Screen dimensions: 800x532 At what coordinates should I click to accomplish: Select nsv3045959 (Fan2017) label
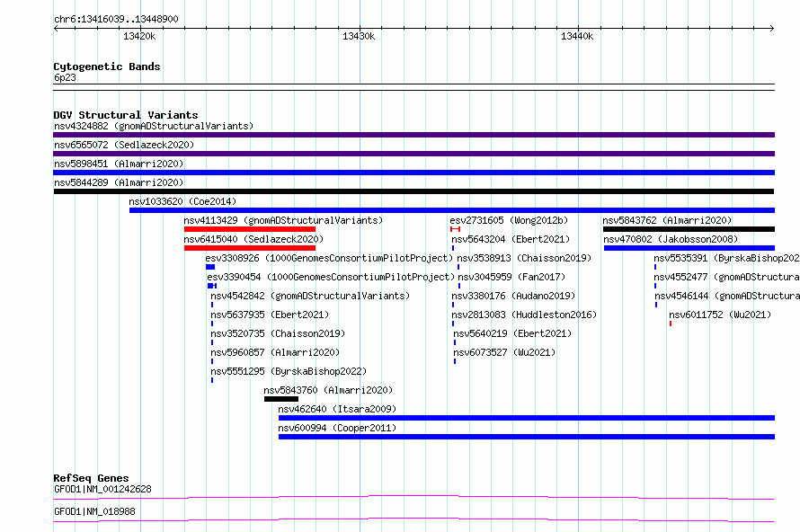click(x=511, y=277)
